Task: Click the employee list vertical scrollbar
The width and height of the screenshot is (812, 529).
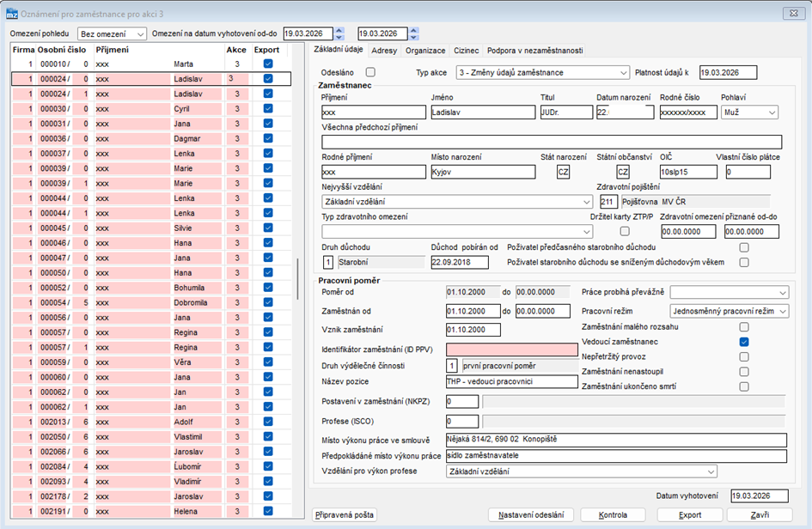Action: click(x=298, y=278)
